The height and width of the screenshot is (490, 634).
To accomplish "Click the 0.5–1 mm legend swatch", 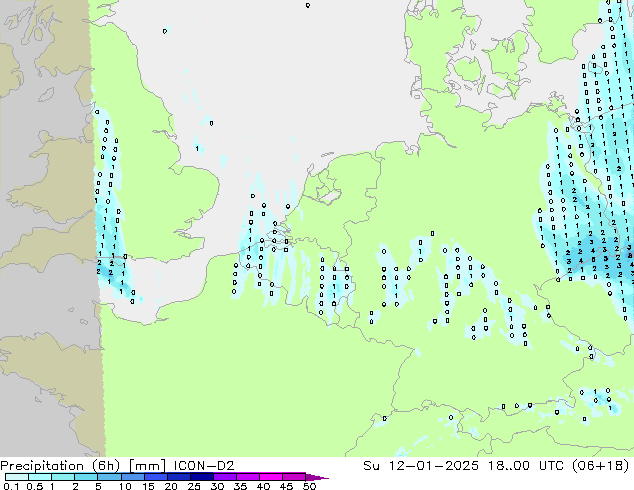I will point(40,477).
